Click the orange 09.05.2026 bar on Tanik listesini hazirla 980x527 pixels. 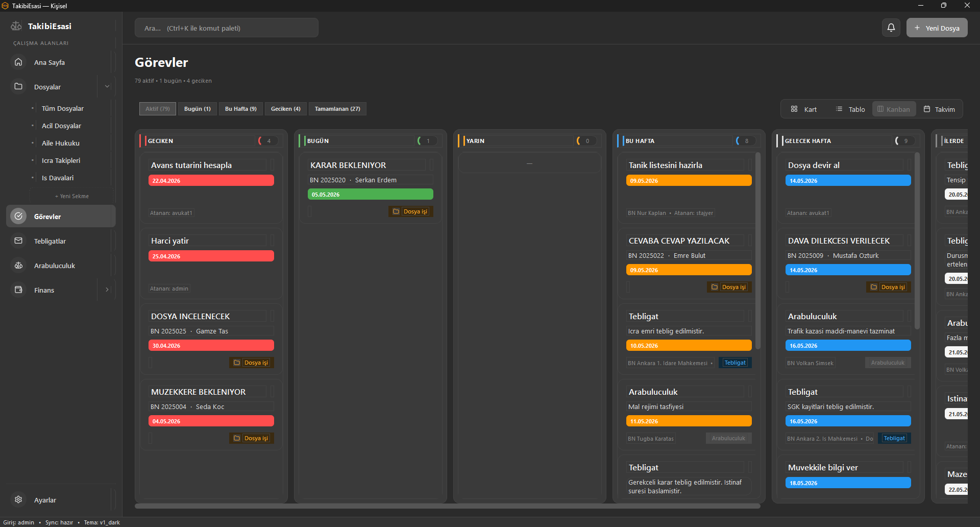[689, 180]
